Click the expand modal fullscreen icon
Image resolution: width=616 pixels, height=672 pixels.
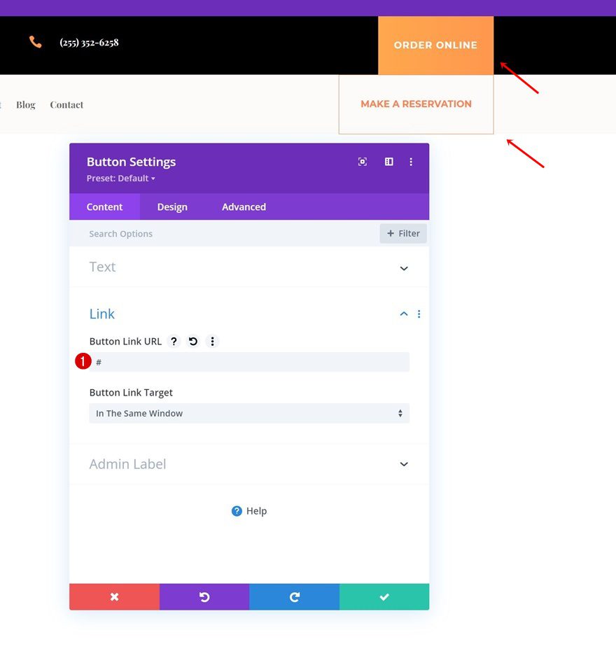pos(363,162)
